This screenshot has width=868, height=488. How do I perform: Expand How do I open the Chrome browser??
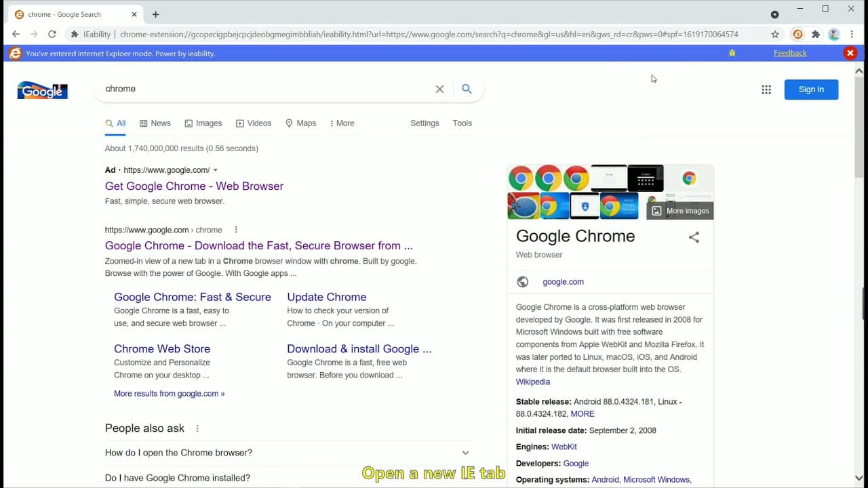pyautogui.click(x=288, y=453)
